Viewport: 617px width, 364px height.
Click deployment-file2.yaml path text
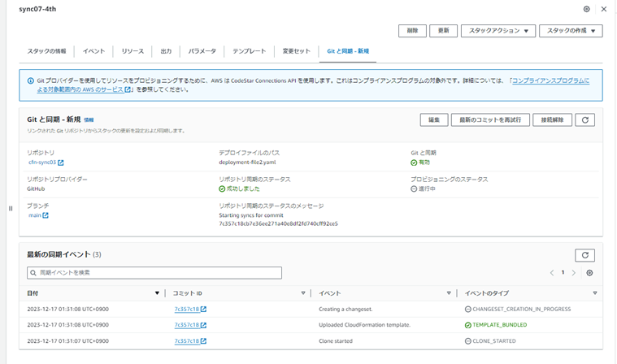pos(247,162)
